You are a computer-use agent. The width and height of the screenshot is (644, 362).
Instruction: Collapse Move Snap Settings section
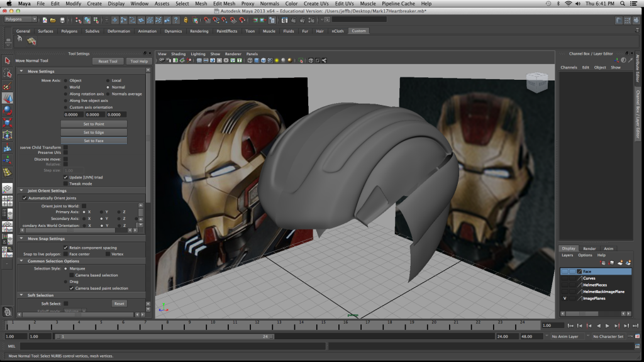tap(21, 238)
